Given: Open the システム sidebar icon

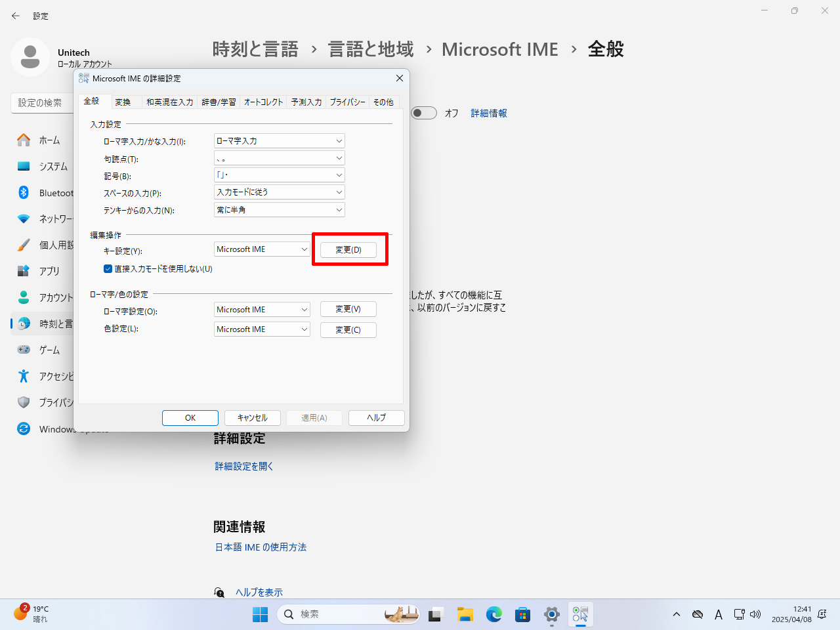Looking at the screenshot, I should tap(24, 166).
